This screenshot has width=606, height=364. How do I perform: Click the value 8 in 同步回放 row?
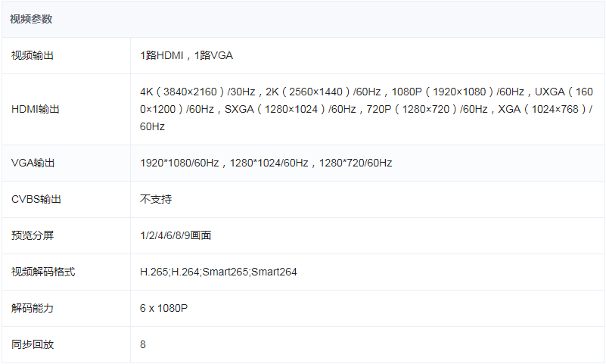pos(143,344)
